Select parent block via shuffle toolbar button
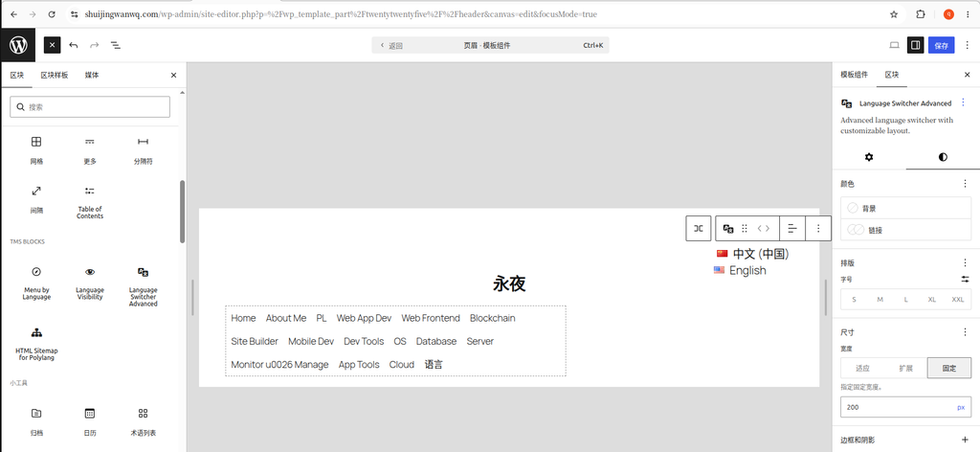Image resolution: width=980 pixels, height=452 pixels. (x=699, y=228)
